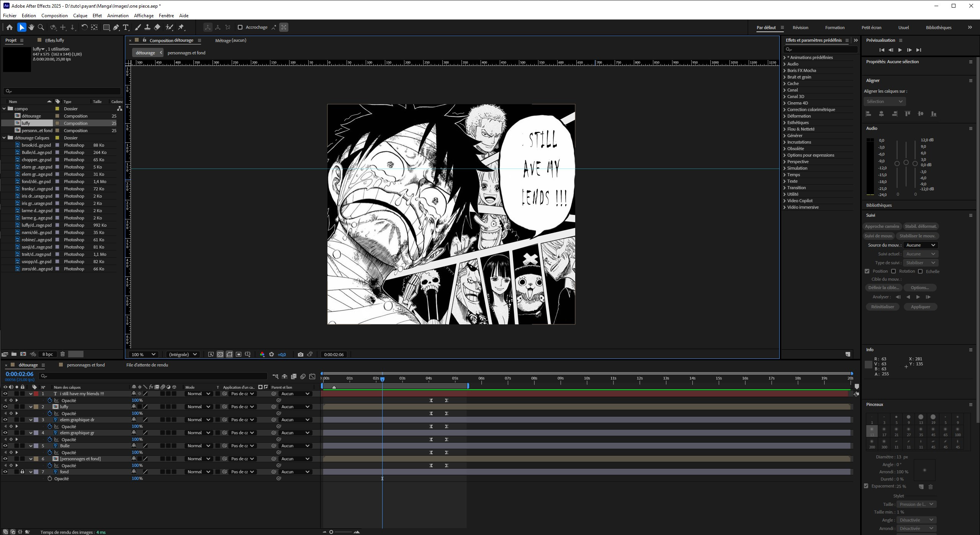Viewport: 980px width, 535px height.
Task: Click the personnages et fond breadcrumb
Action: [x=187, y=53]
